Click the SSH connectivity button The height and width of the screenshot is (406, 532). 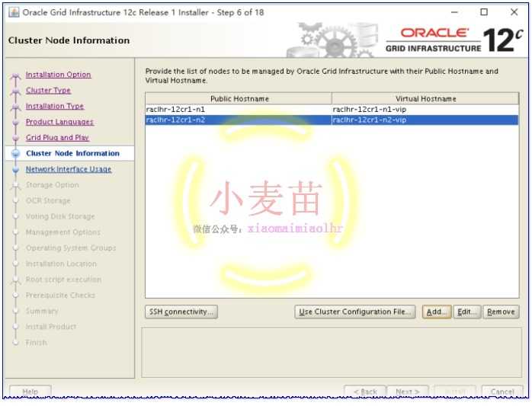pyautogui.click(x=181, y=312)
